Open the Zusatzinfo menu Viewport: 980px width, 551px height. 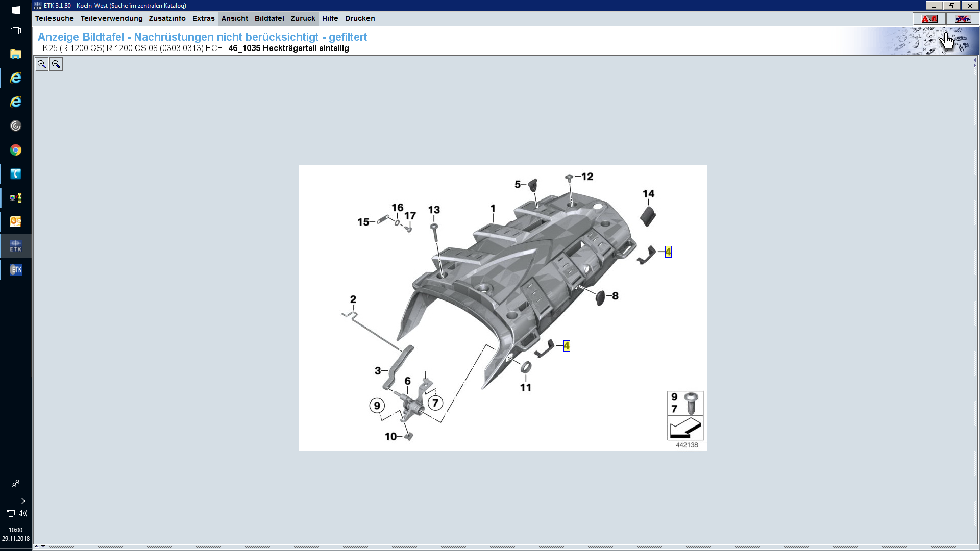click(167, 18)
